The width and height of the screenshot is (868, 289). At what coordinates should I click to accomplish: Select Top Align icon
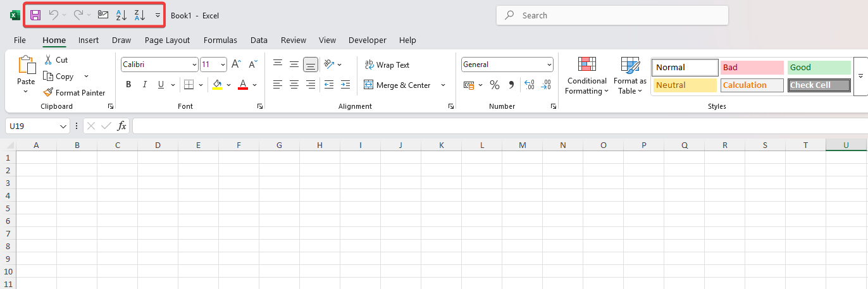(277, 65)
